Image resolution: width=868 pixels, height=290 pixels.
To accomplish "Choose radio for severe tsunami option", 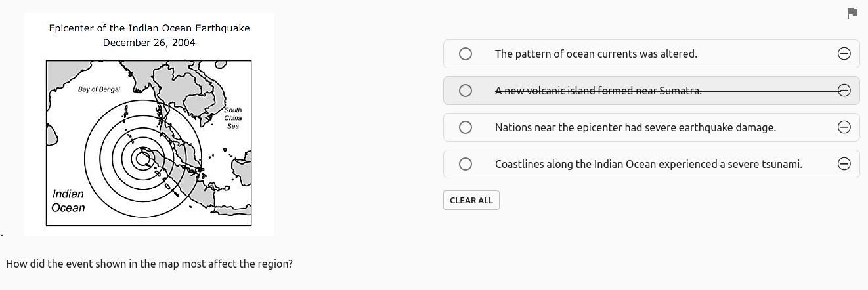I will point(466,164).
